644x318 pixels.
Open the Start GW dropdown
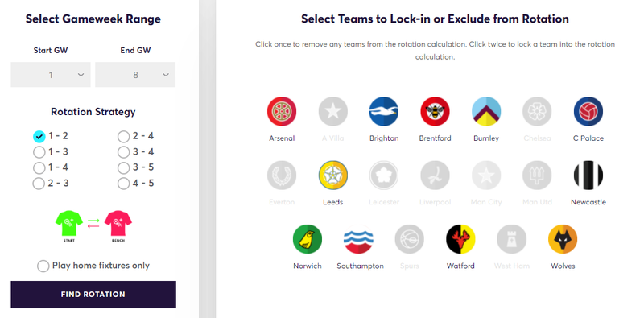[51, 75]
